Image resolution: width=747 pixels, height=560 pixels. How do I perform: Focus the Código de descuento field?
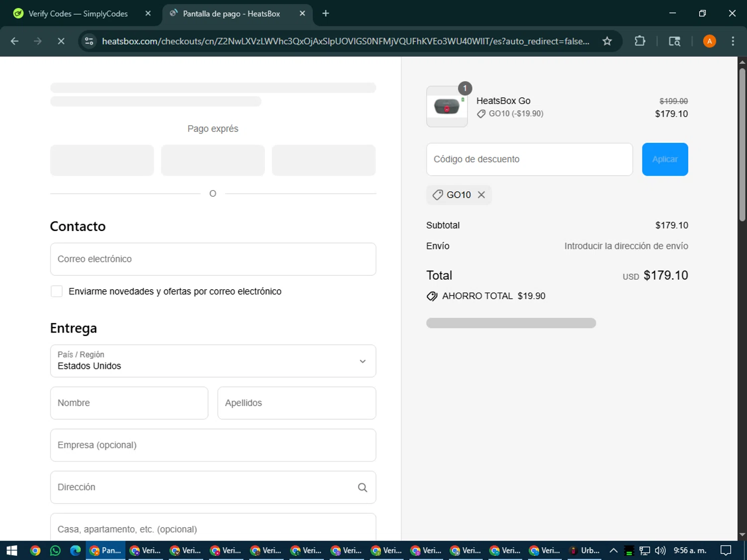[x=529, y=159]
